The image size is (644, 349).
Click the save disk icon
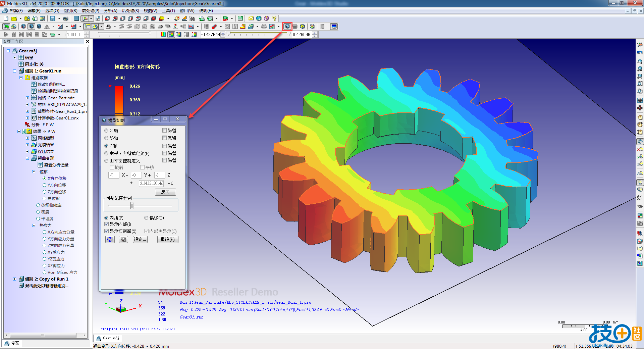pyautogui.click(x=53, y=18)
